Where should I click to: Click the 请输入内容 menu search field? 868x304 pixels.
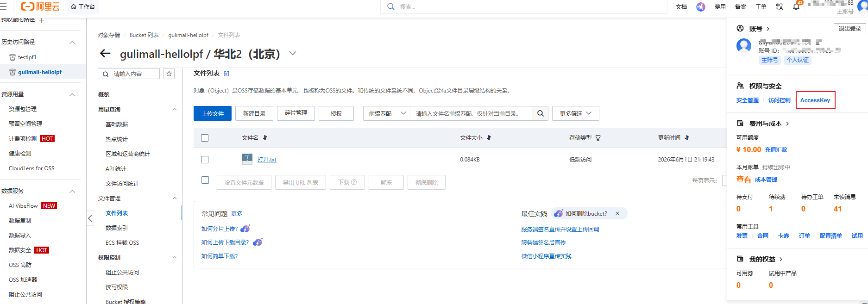coord(129,74)
